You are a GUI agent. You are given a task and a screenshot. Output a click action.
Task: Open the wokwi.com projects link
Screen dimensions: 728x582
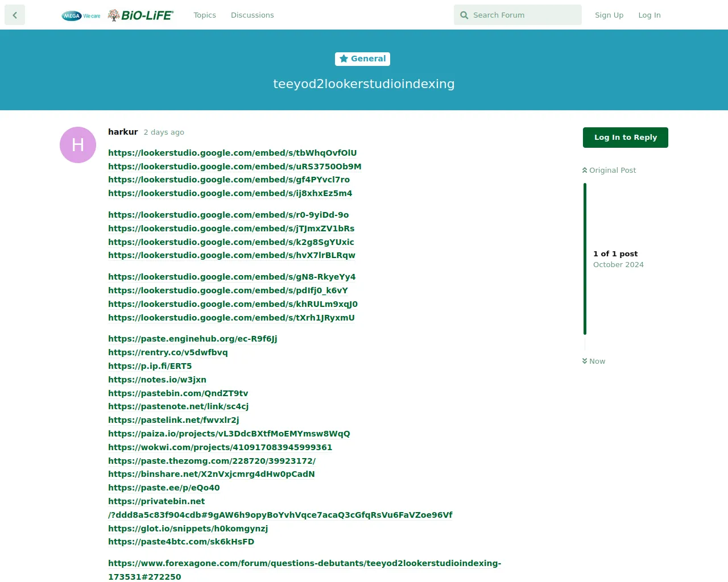tap(220, 447)
